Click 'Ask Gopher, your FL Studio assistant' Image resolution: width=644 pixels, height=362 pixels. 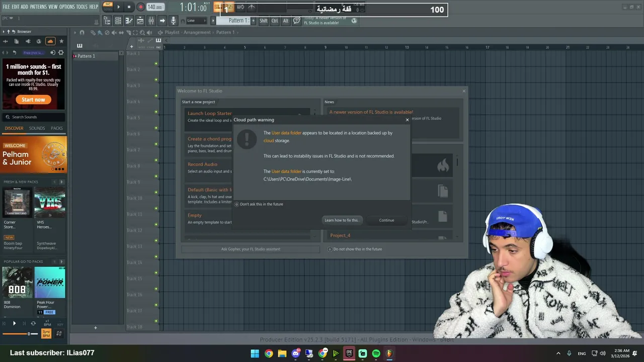point(251,249)
